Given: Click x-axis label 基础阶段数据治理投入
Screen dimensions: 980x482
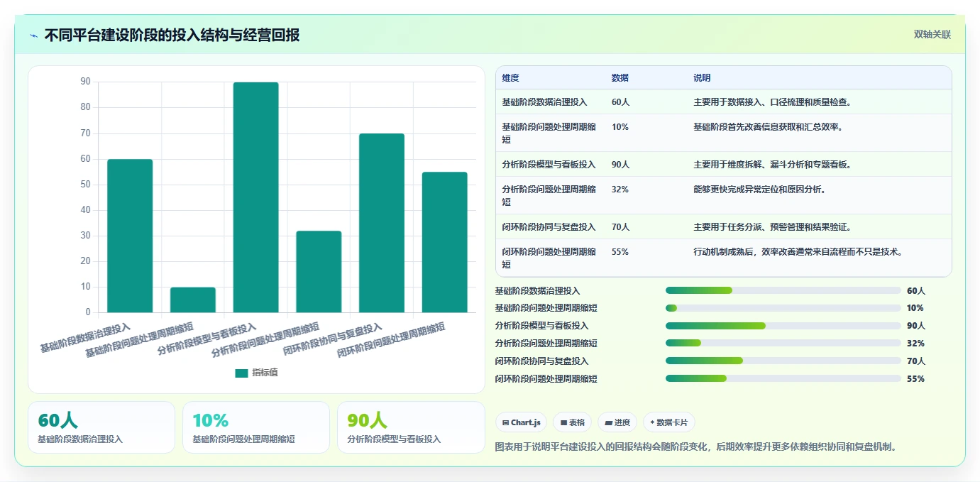Looking at the screenshot, I should click(x=85, y=338).
